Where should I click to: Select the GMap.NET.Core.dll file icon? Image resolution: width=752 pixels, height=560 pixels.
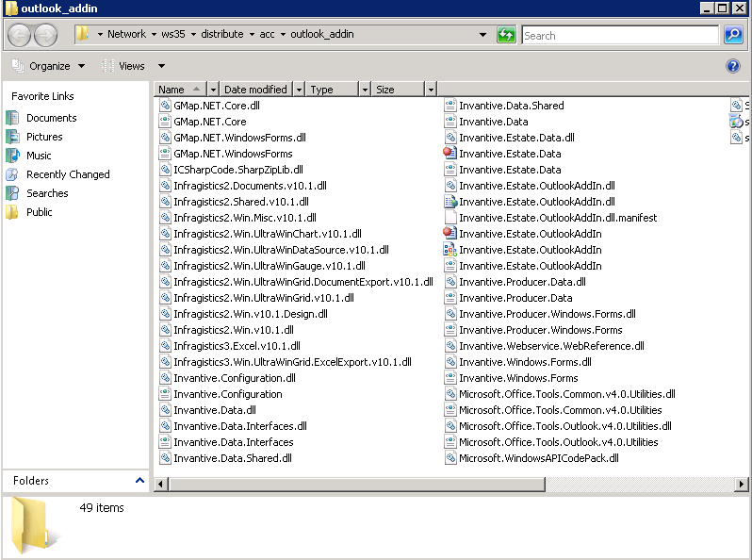[165, 106]
